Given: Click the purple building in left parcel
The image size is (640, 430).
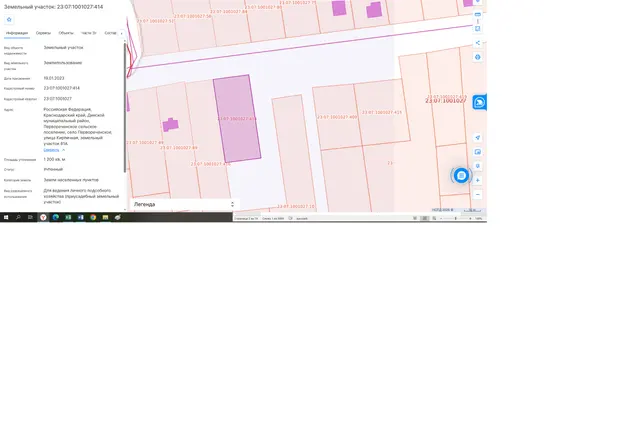Looking at the screenshot, I should [x=170, y=124].
